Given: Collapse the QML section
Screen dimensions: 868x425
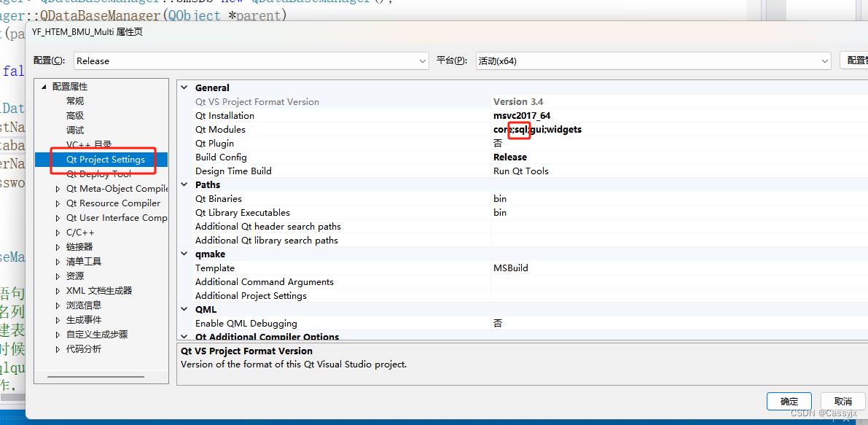Looking at the screenshot, I should (184, 309).
